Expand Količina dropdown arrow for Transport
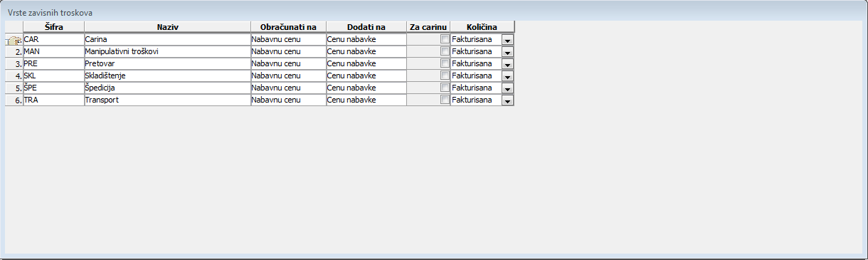 [507, 101]
